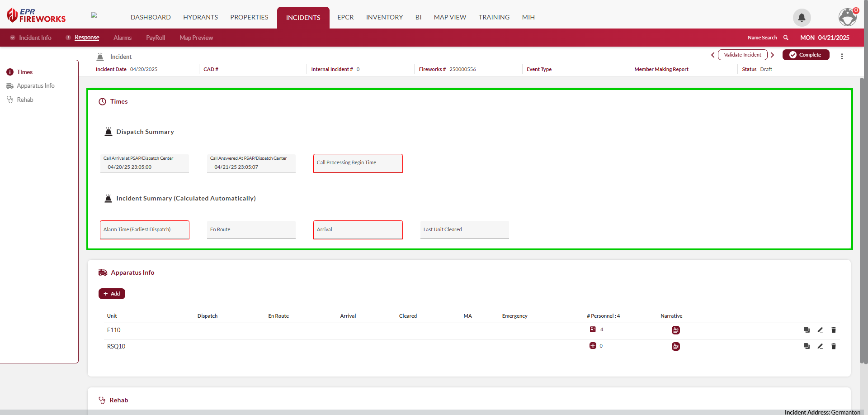Screen dimensions: 868x415
Task: Add personnel to unit RSQ10
Action: point(593,346)
